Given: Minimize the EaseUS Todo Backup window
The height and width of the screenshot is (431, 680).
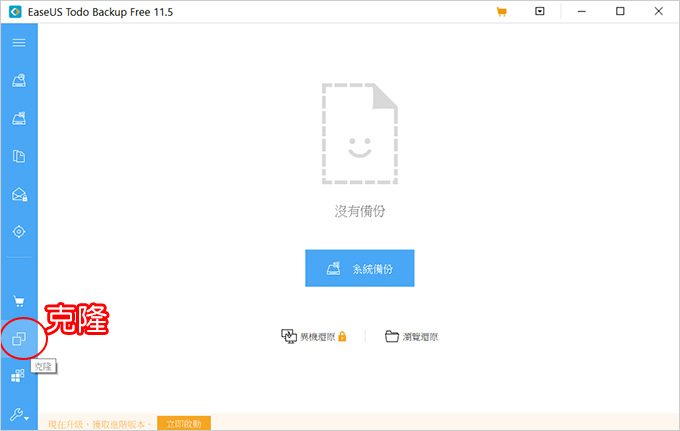Looking at the screenshot, I should pyautogui.click(x=582, y=12).
